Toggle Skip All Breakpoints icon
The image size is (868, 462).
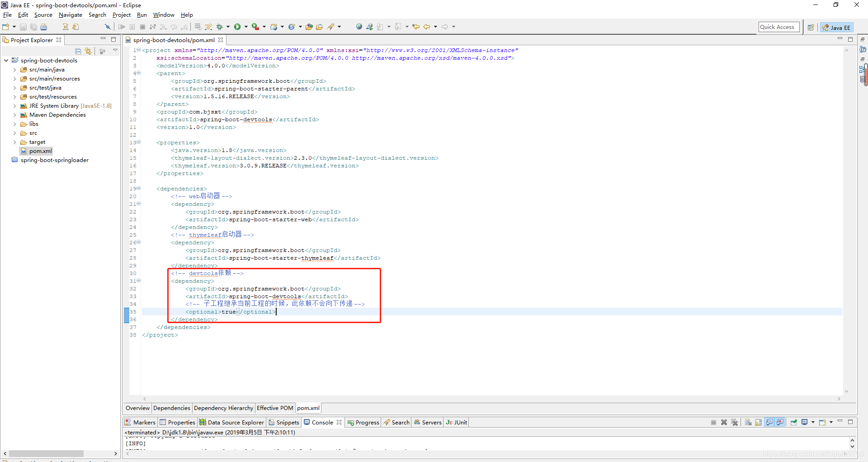(x=108, y=27)
